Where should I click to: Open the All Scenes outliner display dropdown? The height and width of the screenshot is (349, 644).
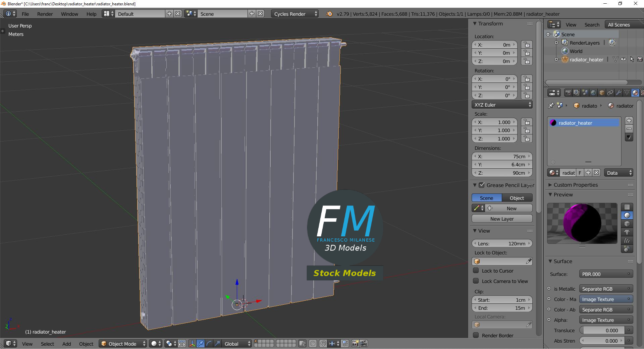pyautogui.click(x=624, y=24)
